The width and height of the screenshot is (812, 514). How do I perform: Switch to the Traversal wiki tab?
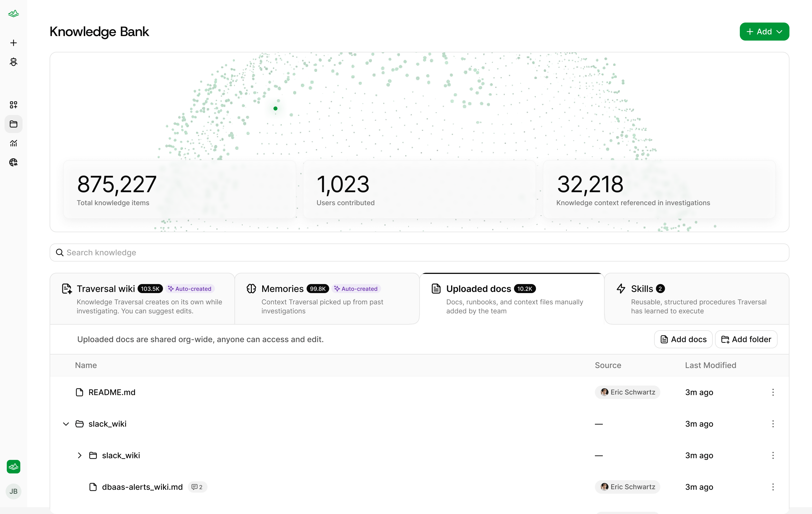click(x=142, y=299)
